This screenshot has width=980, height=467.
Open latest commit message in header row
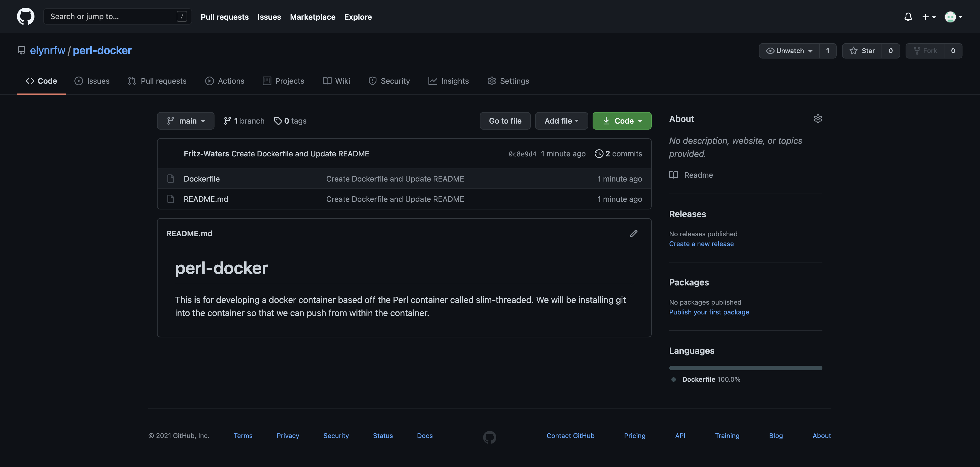coord(300,154)
